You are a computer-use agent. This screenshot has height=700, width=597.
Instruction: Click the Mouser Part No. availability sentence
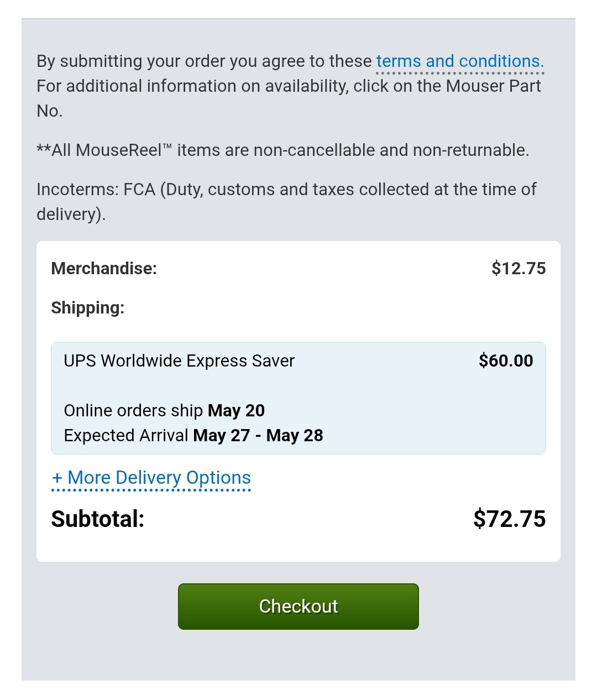pyautogui.click(x=289, y=98)
